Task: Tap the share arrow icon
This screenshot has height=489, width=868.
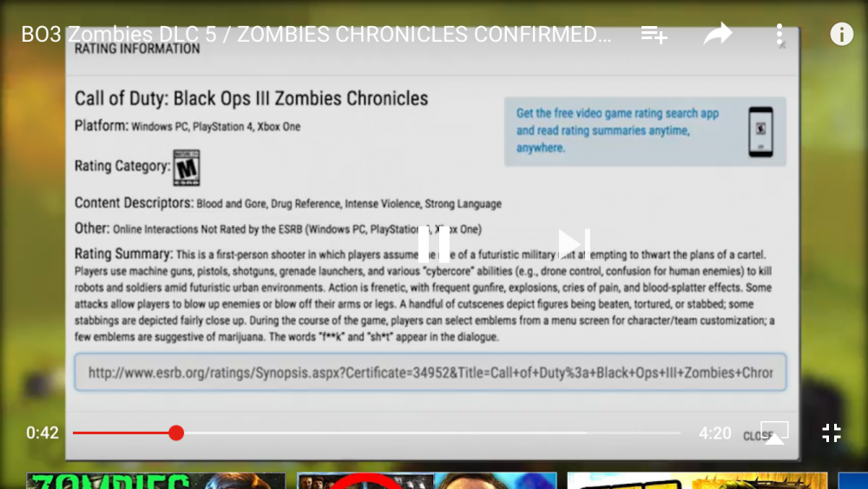Action: (718, 35)
